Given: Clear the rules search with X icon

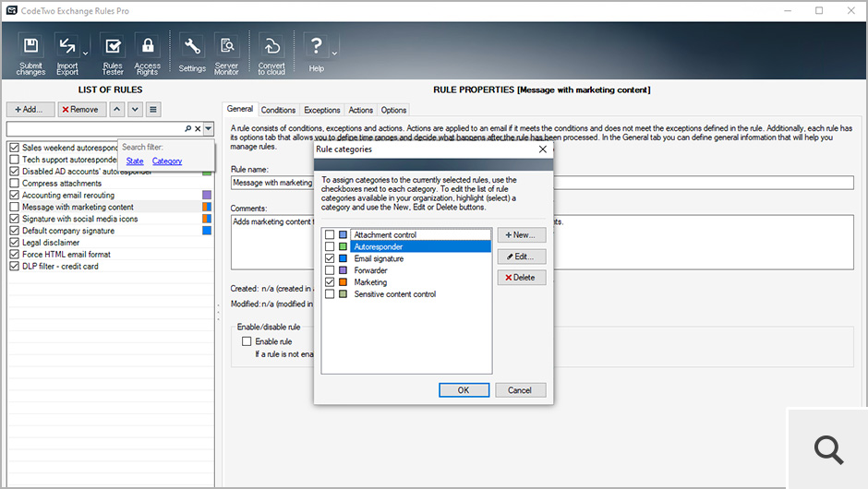Looking at the screenshot, I should tap(198, 128).
